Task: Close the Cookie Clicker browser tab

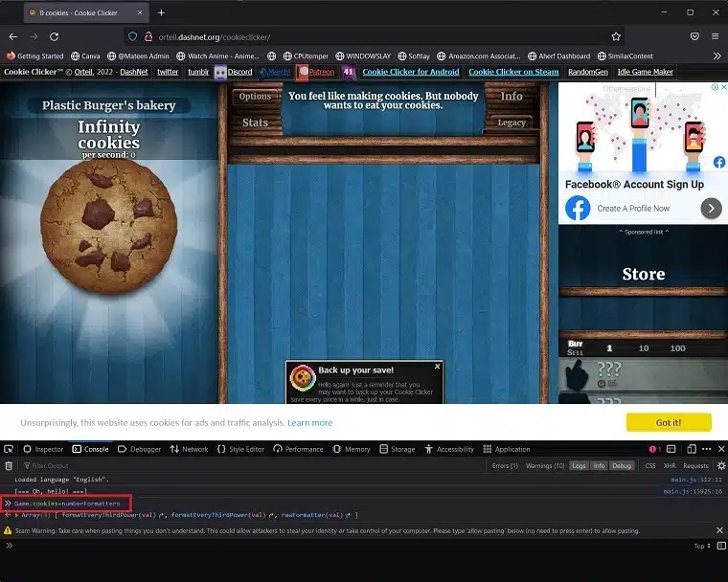Action: (140, 12)
